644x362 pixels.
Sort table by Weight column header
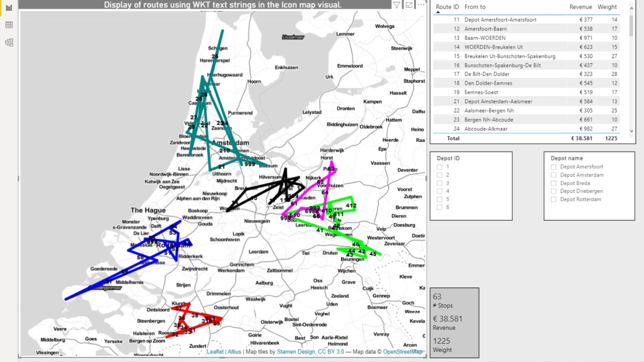[x=607, y=7]
